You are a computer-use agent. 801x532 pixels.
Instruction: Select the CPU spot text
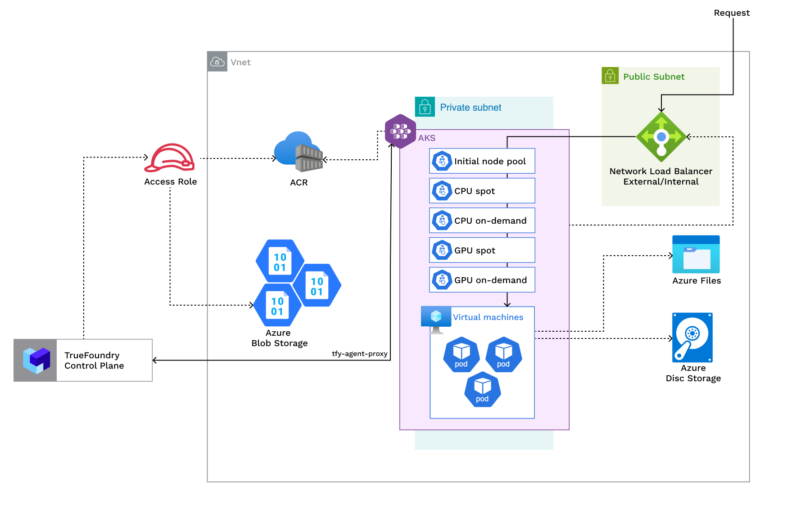[x=475, y=191]
